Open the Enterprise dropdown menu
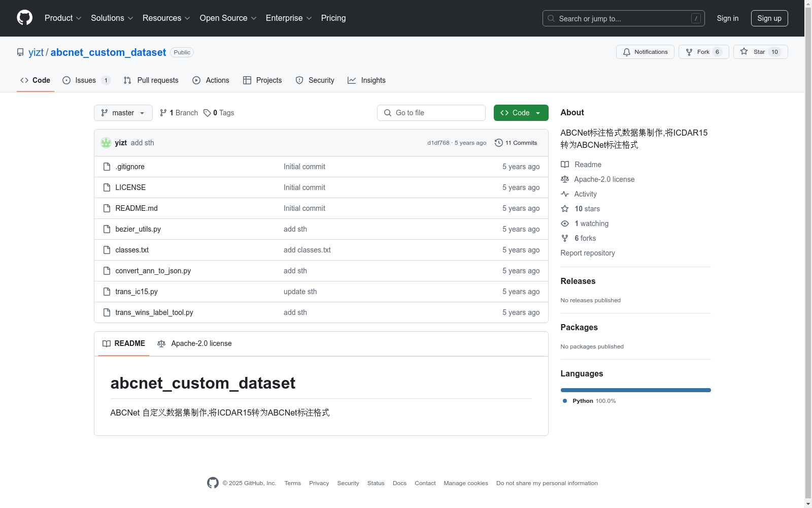812x508 pixels. [289, 18]
